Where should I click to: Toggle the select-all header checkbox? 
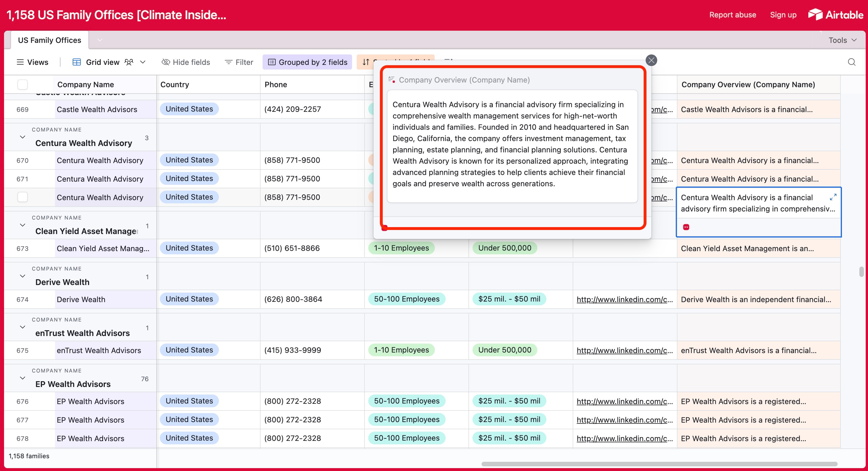(x=22, y=84)
